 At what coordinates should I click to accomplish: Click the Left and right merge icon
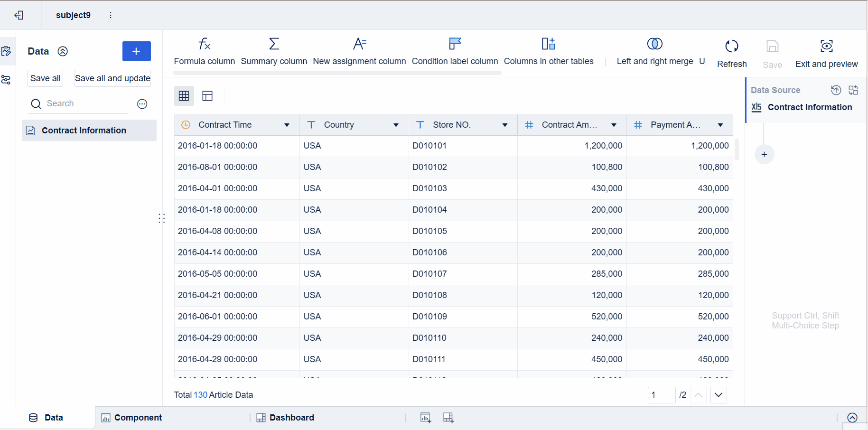654,44
